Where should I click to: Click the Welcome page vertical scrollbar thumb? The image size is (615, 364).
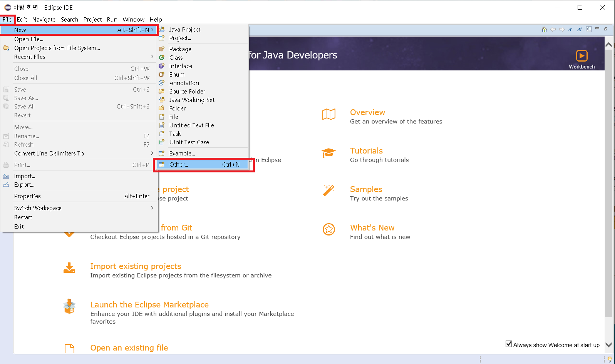(608, 183)
